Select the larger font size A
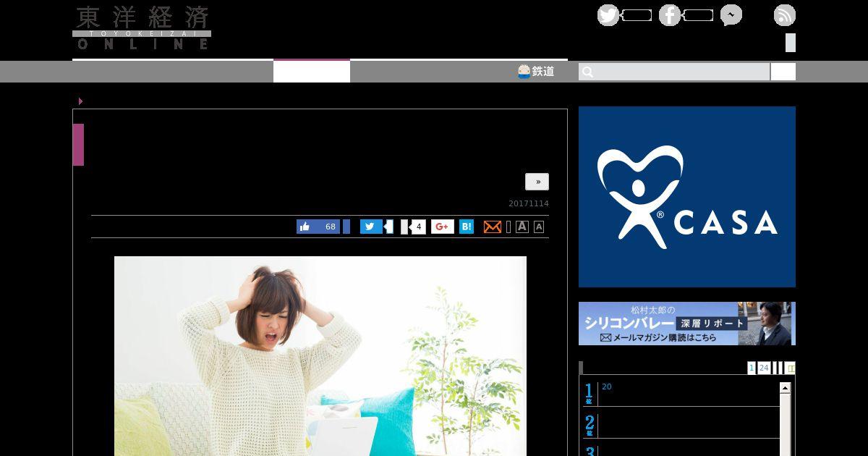Screen dimensions: 868x456 point(522,227)
